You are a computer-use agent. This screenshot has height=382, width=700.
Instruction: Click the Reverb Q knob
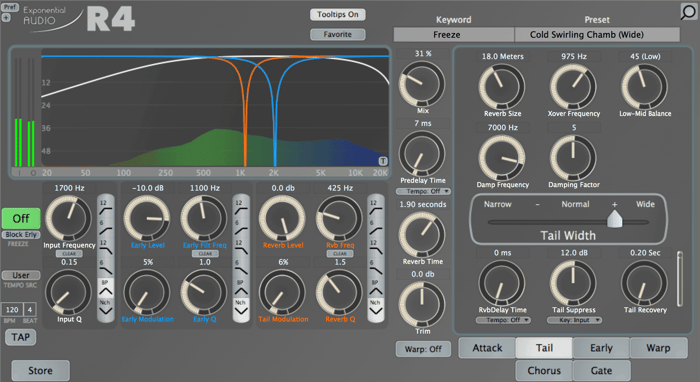(339, 293)
